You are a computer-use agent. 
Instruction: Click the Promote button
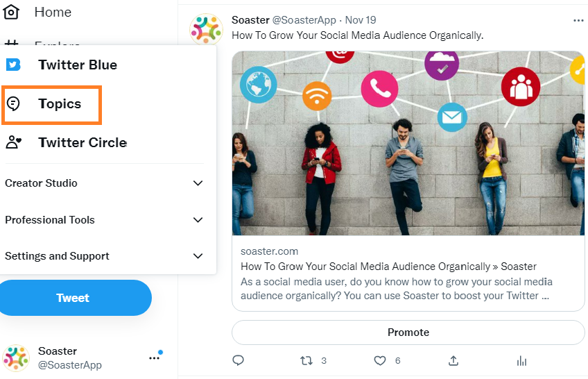pos(408,332)
